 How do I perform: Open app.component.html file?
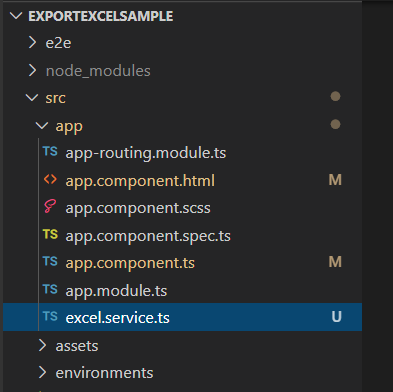(140, 181)
